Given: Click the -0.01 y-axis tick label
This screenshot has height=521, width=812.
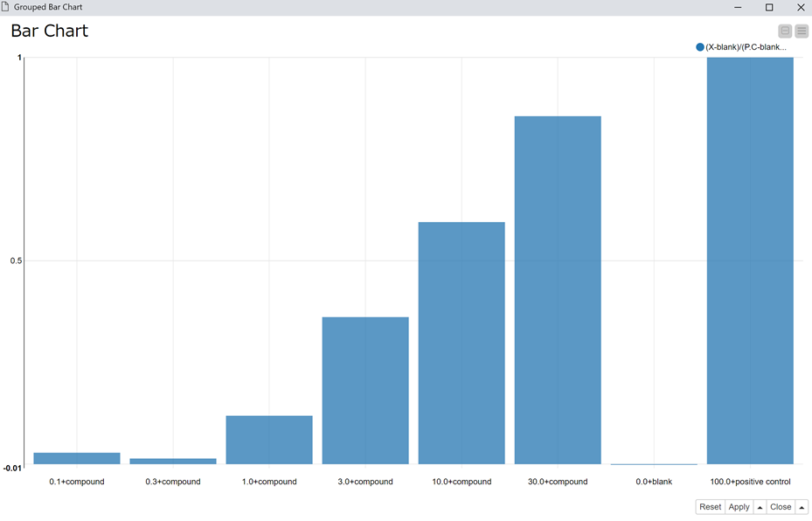Looking at the screenshot, I should [12, 469].
